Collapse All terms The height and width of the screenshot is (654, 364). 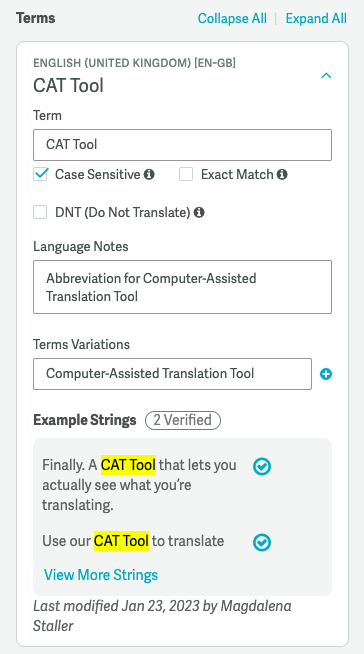232,18
